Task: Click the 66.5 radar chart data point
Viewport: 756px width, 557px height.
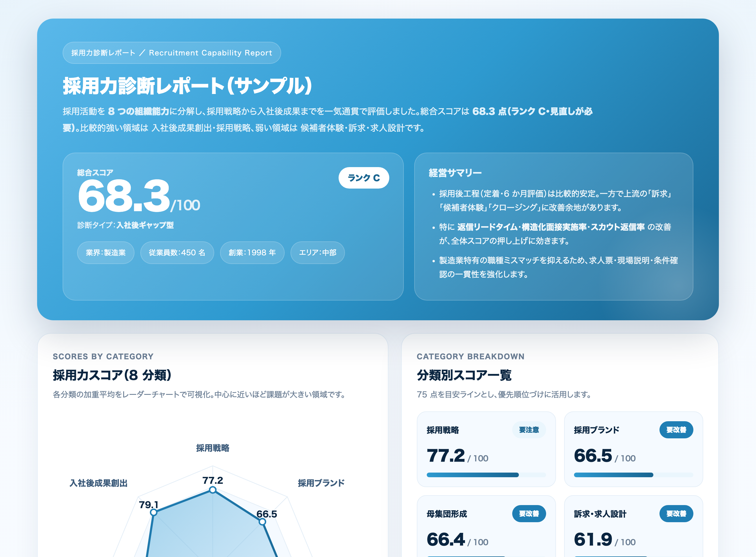Action: (262, 522)
